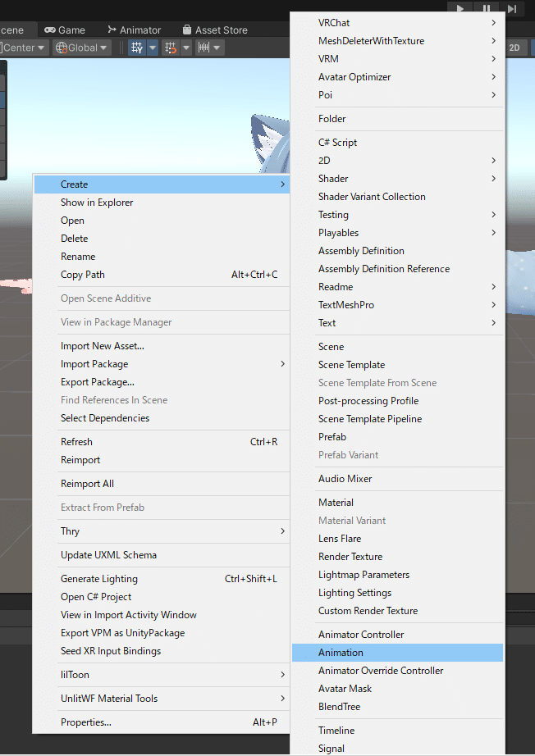
Task: Click Import New Asset...
Action: point(162,346)
